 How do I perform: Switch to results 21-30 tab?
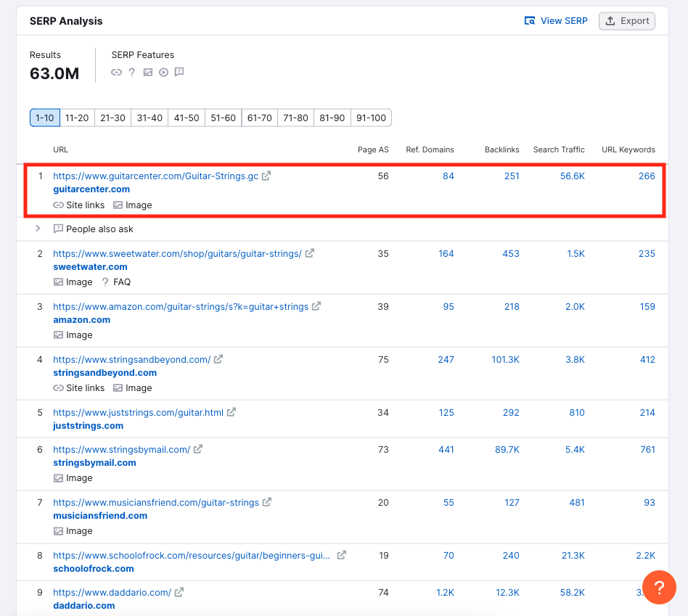pos(112,118)
